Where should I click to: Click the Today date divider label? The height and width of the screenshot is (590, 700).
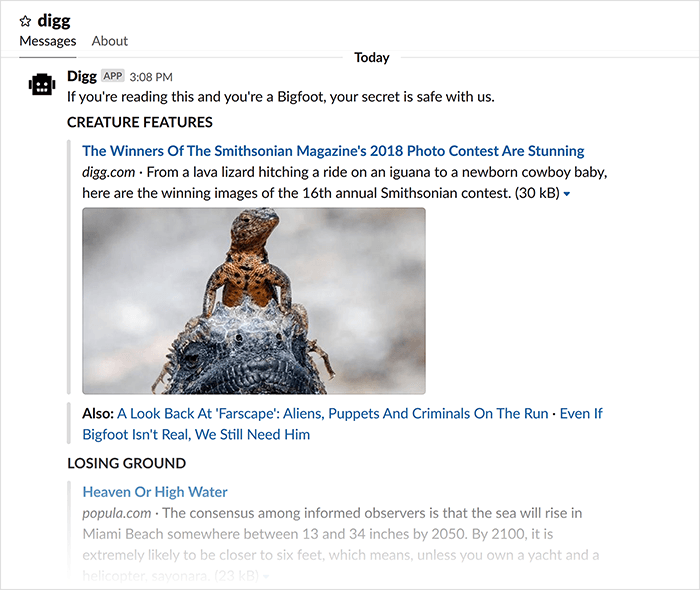(x=372, y=58)
